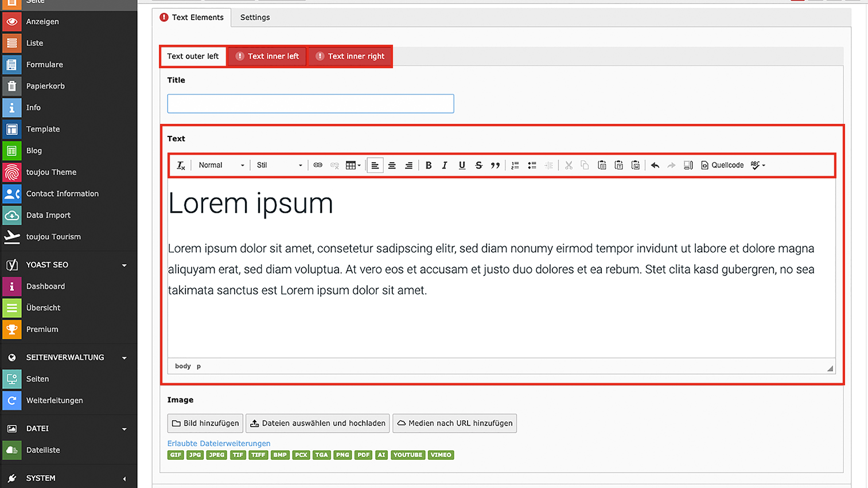Collapse the YOAST SEO sidebar section

(124, 265)
